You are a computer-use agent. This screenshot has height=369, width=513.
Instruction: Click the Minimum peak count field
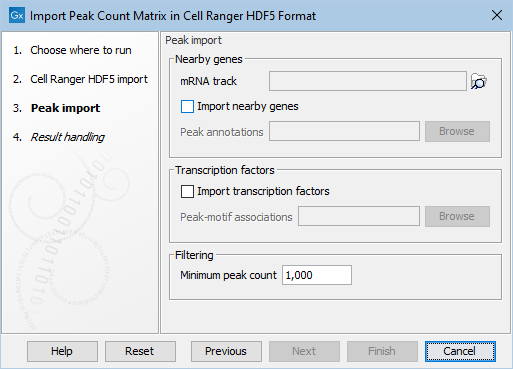(x=317, y=275)
